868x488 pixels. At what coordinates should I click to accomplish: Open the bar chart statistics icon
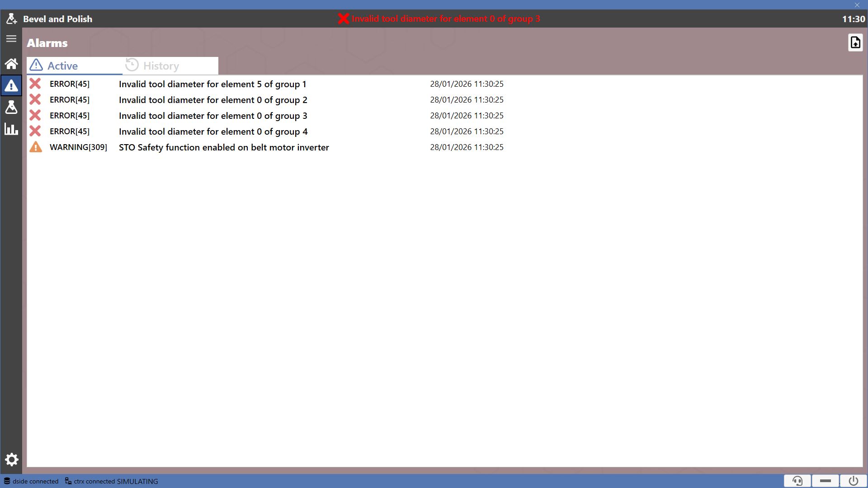(11, 129)
